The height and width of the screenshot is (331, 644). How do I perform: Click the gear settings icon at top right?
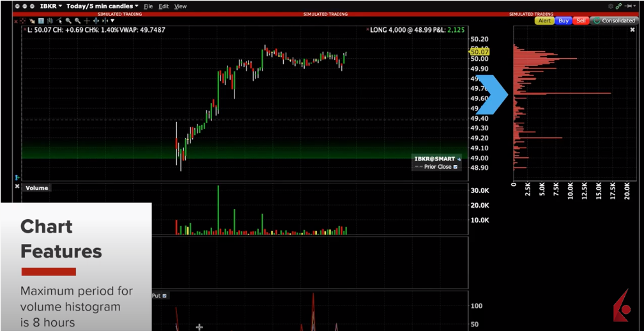coord(610,6)
